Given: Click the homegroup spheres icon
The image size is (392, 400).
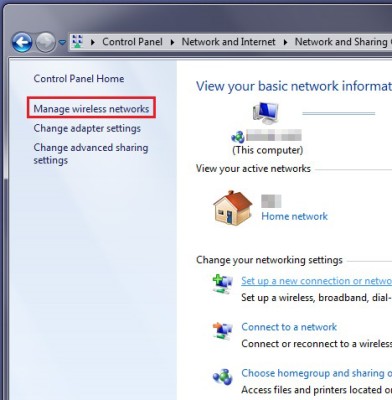Looking at the screenshot, I should [x=223, y=377].
